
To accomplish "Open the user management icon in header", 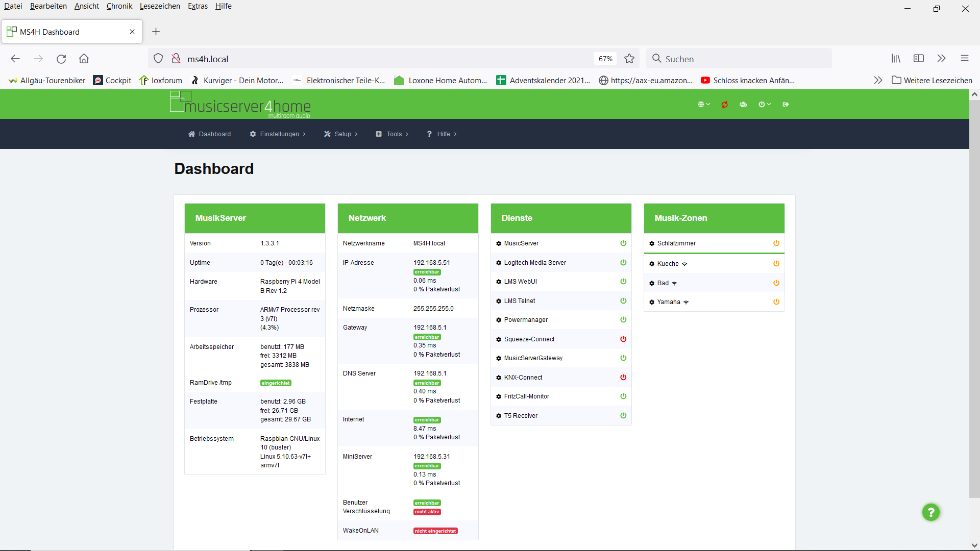I will click(x=743, y=105).
